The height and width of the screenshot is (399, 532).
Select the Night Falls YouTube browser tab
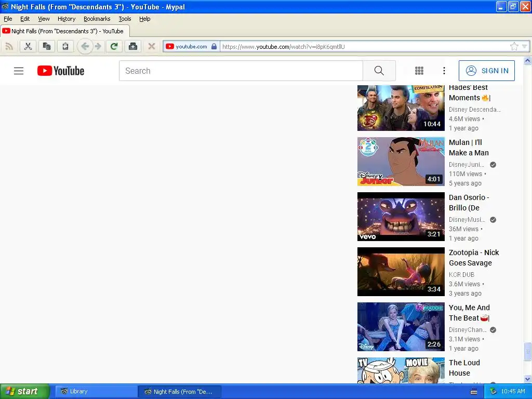click(65, 31)
